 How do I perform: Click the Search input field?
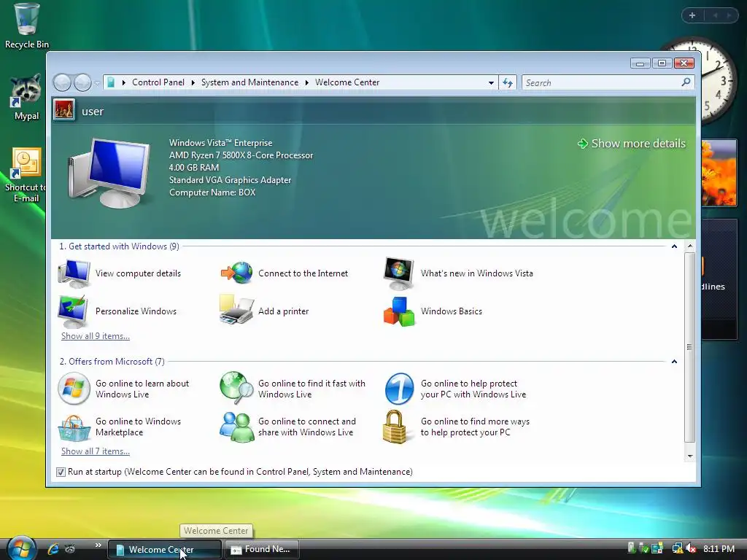602,83
